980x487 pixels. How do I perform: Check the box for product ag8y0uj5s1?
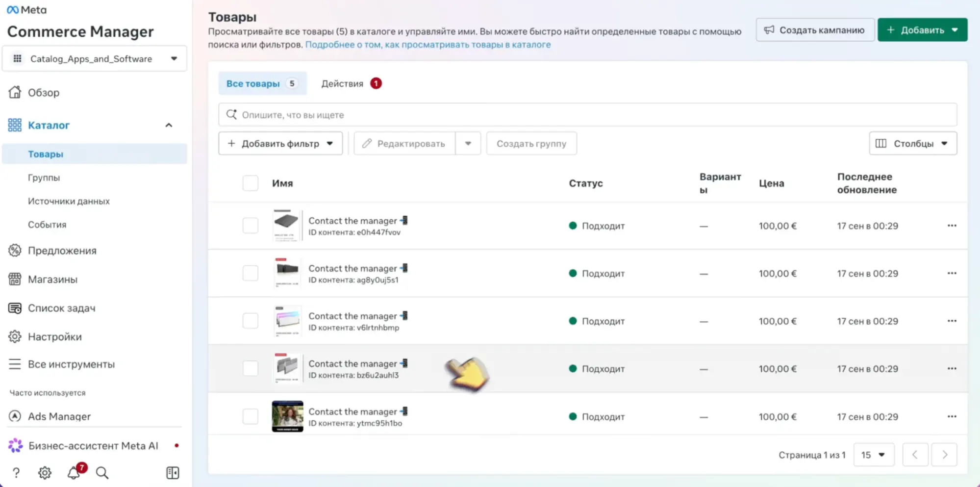pos(251,273)
